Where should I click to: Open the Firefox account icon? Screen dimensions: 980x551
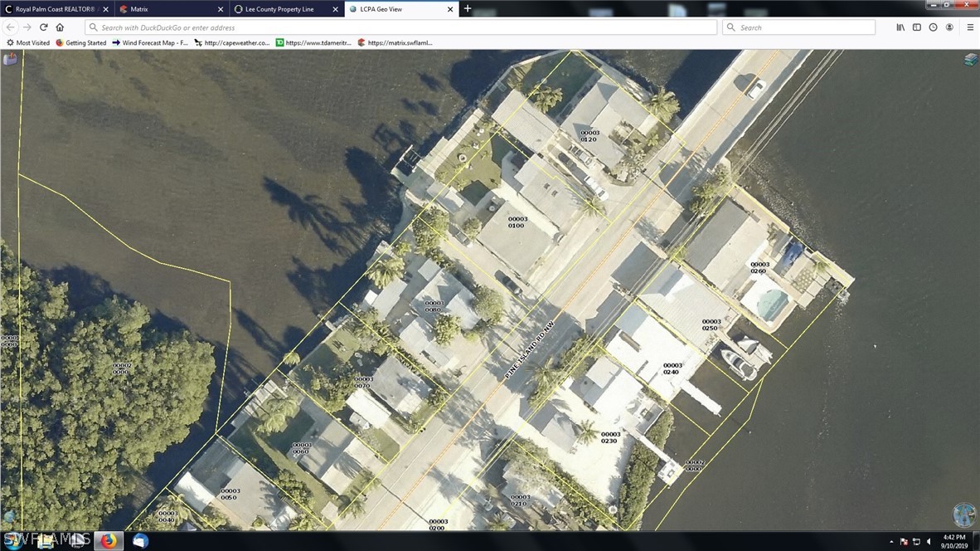(x=949, y=27)
